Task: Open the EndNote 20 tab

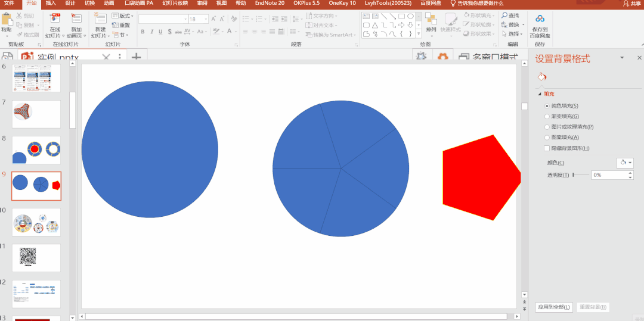Action: (270, 4)
